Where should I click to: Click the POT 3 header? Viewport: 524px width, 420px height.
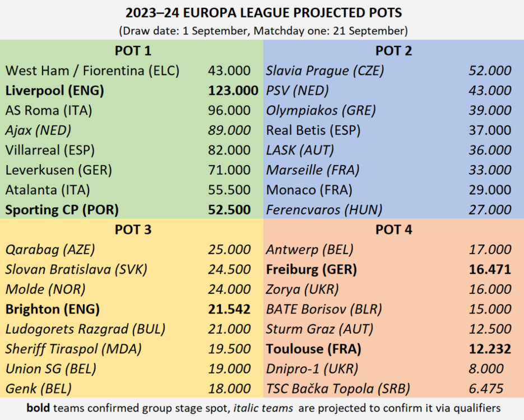(x=133, y=230)
